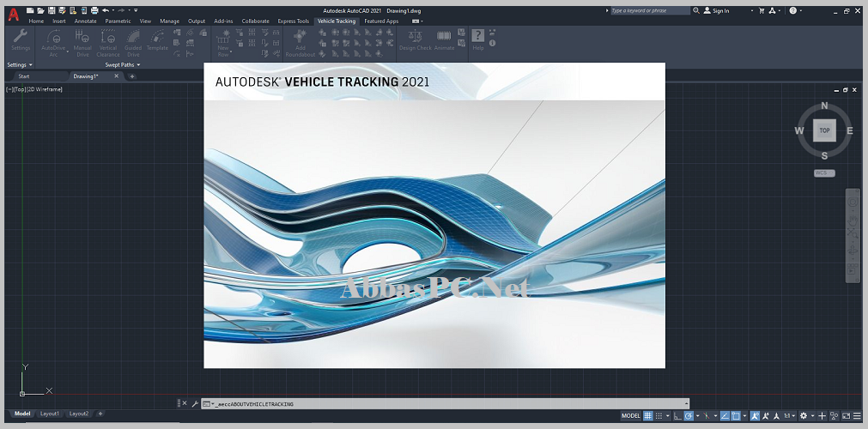868x429 pixels.
Task: Click the About info icon beside Help
Action: (492, 43)
